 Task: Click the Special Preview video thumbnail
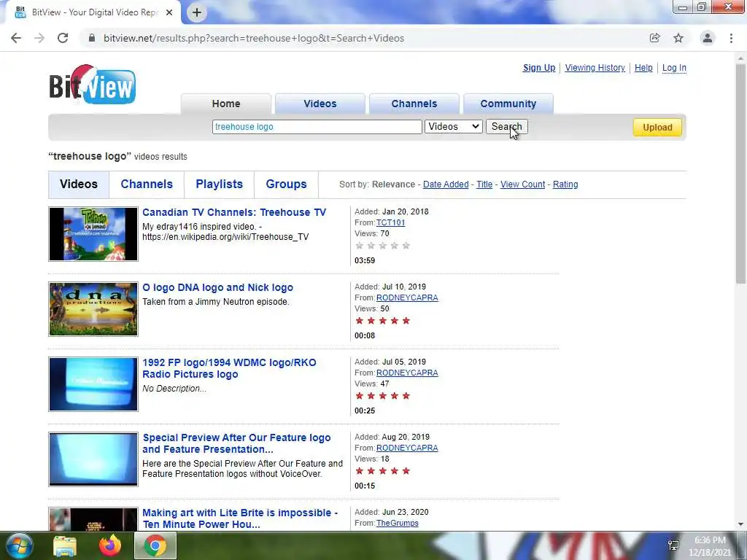tap(93, 459)
